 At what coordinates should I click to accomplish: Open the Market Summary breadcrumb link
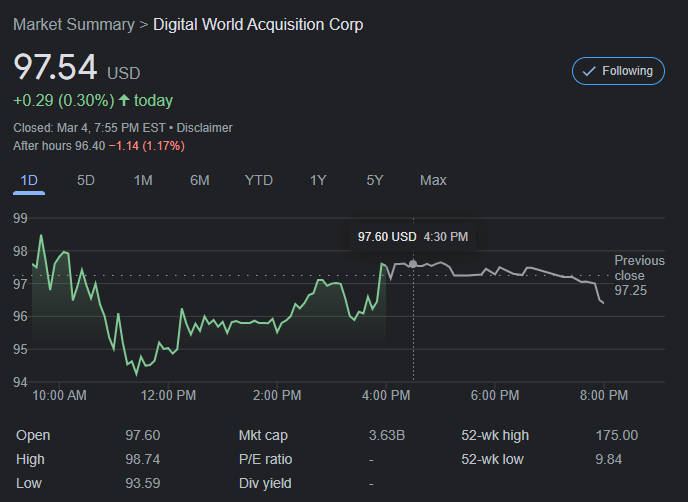73,24
